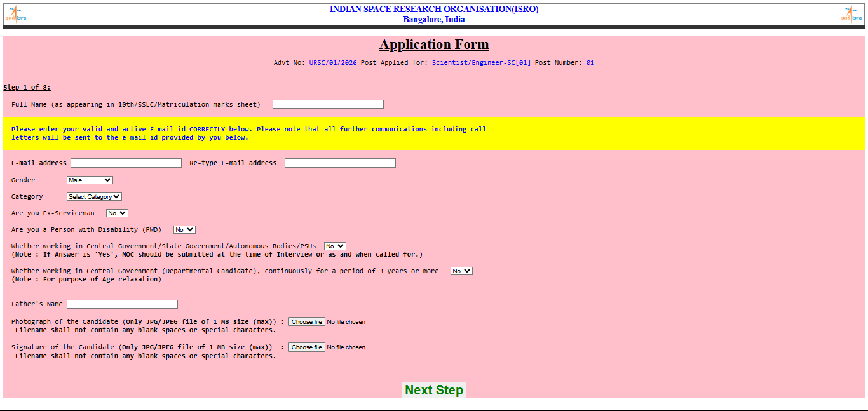868x411 pixels.
Task: Open the Central/State Government/PSUs working dropdown
Action: pos(335,246)
